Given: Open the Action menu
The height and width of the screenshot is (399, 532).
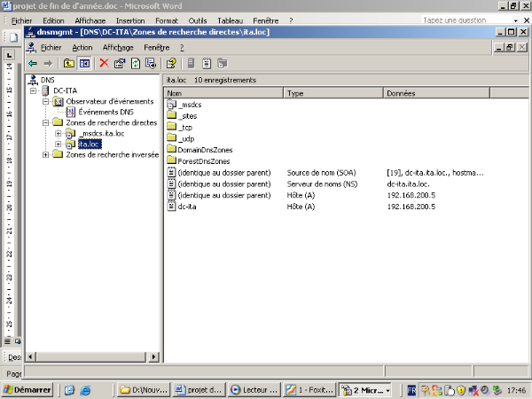Looking at the screenshot, I should (82, 47).
